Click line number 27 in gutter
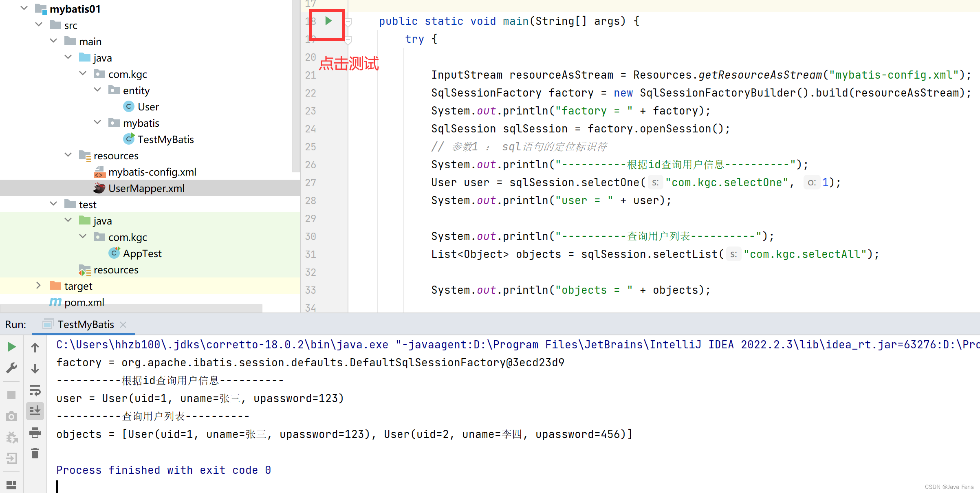980x493 pixels. click(311, 183)
